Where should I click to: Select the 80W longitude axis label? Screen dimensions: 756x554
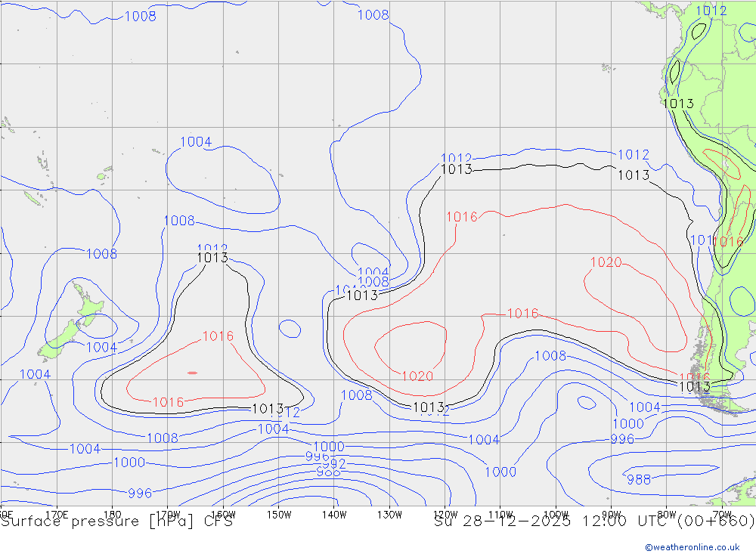pos(667,515)
